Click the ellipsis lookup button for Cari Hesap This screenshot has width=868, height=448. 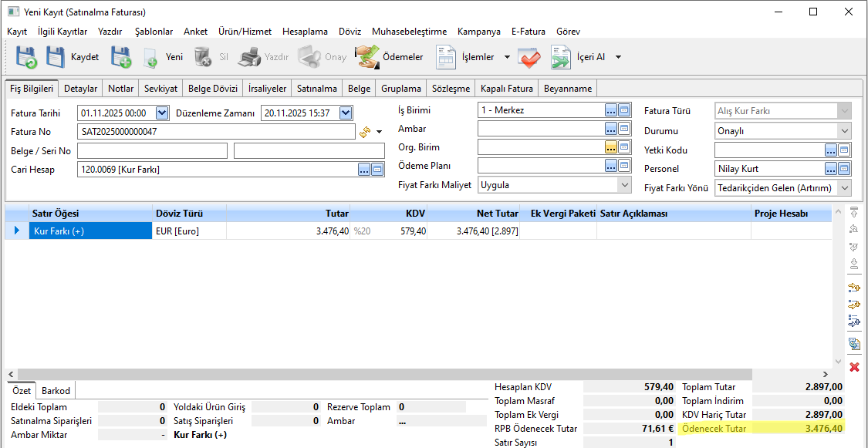point(364,170)
